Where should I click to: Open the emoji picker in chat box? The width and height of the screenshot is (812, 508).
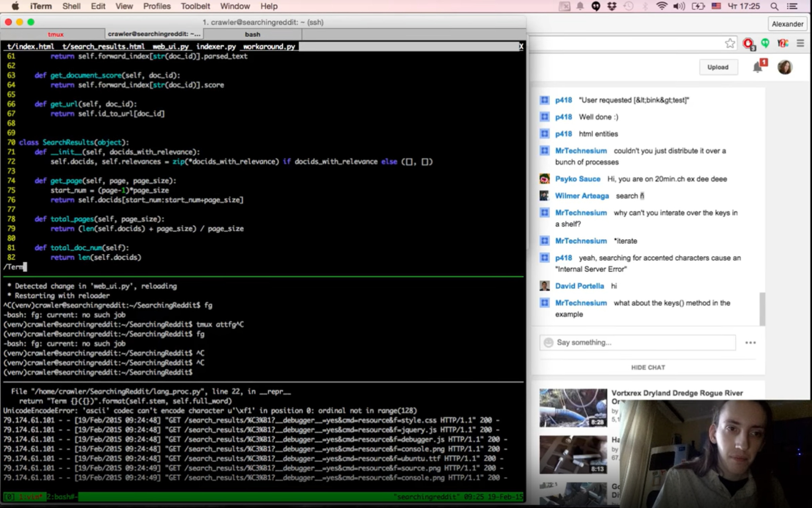548,342
